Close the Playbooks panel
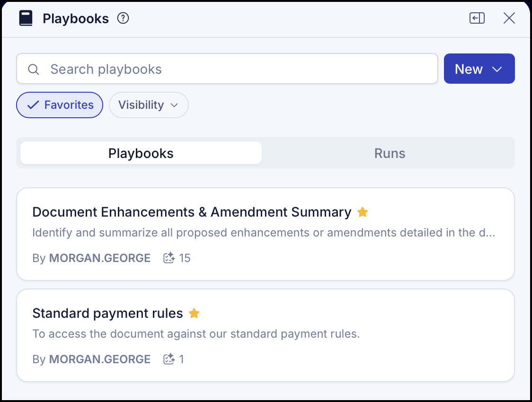 point(509,18)
